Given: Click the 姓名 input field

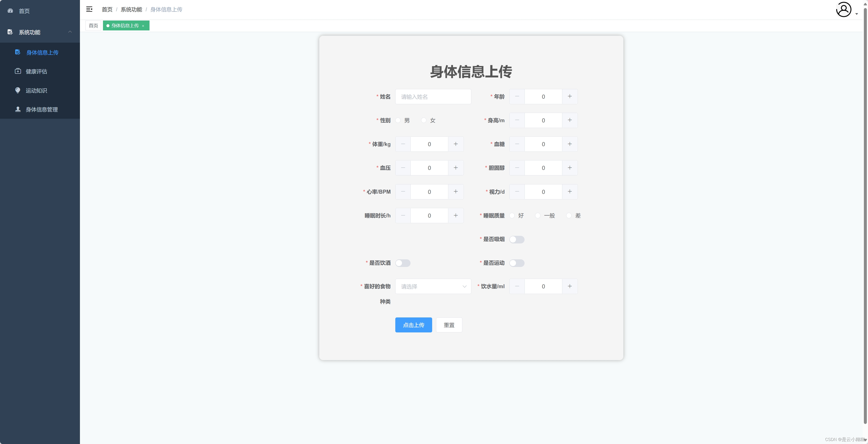Looking at the screenshot, I should pos(433,97).
